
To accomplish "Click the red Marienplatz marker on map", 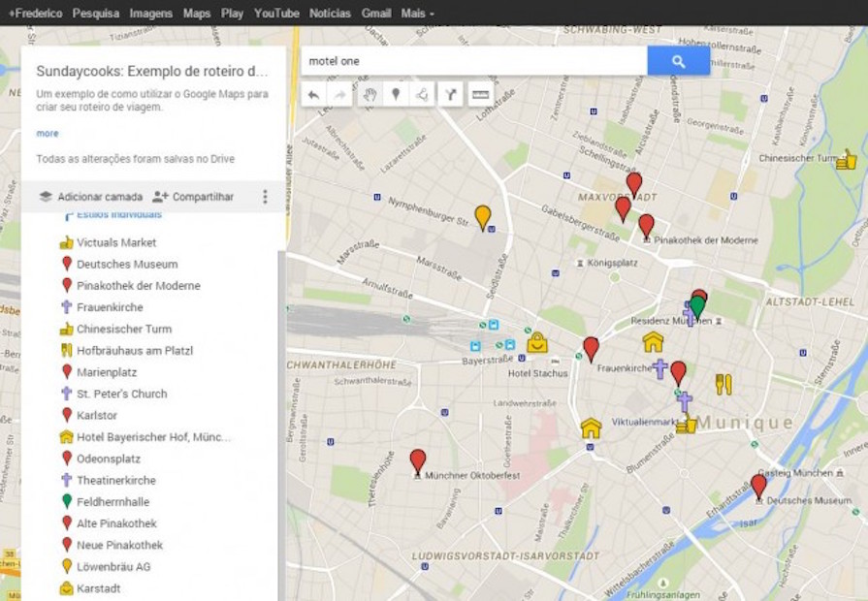I will point(678,373).
